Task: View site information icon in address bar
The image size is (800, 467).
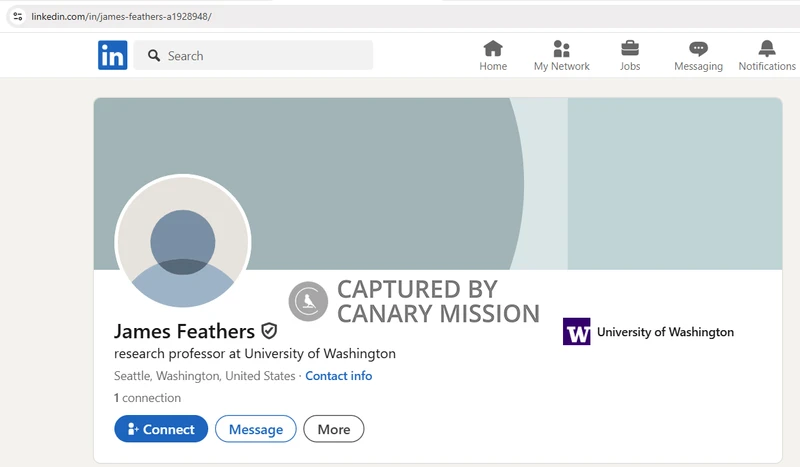Action: [x=17, y=17]
